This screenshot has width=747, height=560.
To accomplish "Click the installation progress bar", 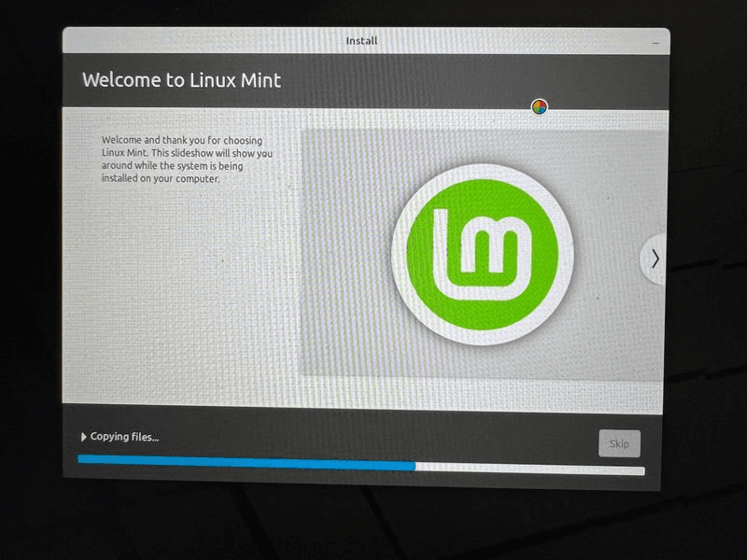I will point(361,465).
